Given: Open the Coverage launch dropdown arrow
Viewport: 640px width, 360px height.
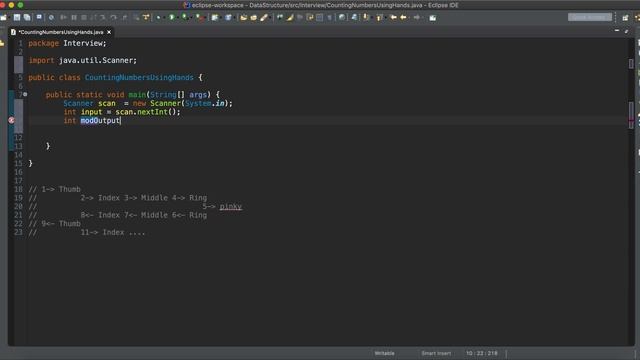Looking at the screenshot, I should tap(191, 18).
